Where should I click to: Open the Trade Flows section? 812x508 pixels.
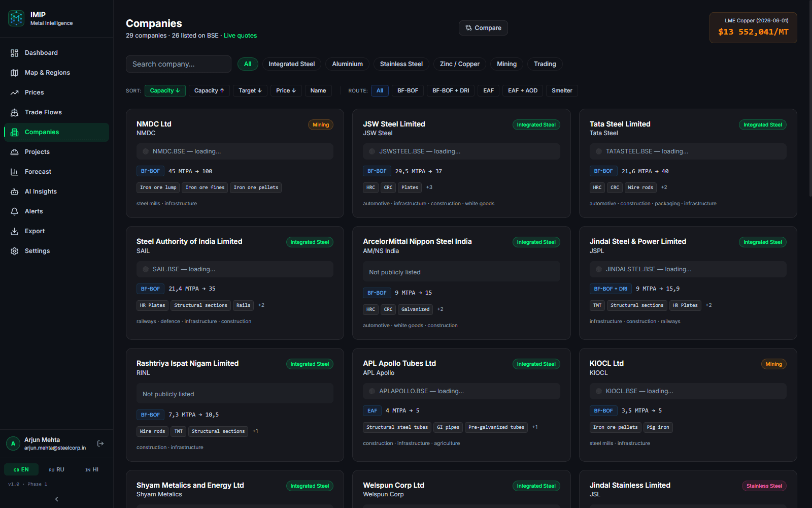click(x=56, y=112)
